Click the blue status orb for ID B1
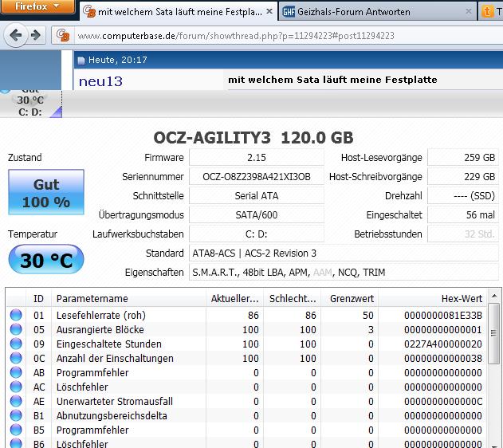This screenshot has height=448, width=503. point(16,415)
